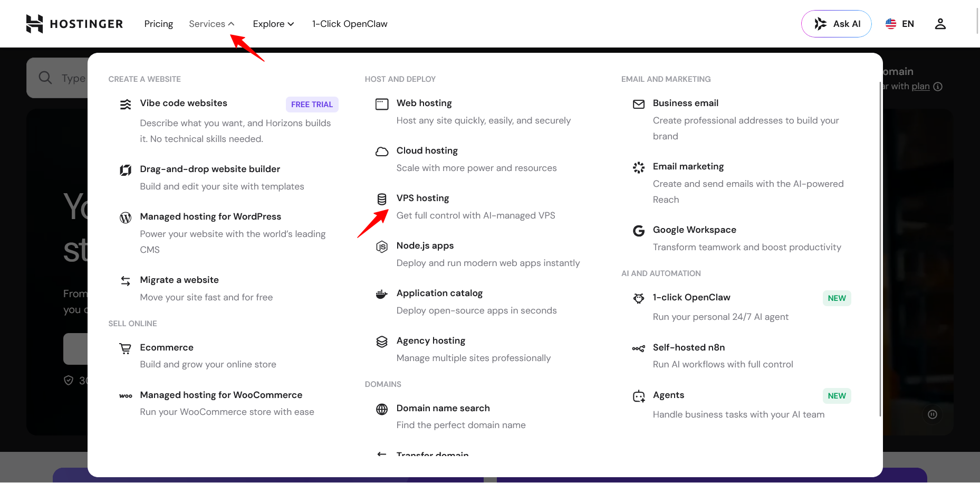Click the Agents robot icon
The image size is (980, 483).
pyautogui.click(x=639, y=396)
